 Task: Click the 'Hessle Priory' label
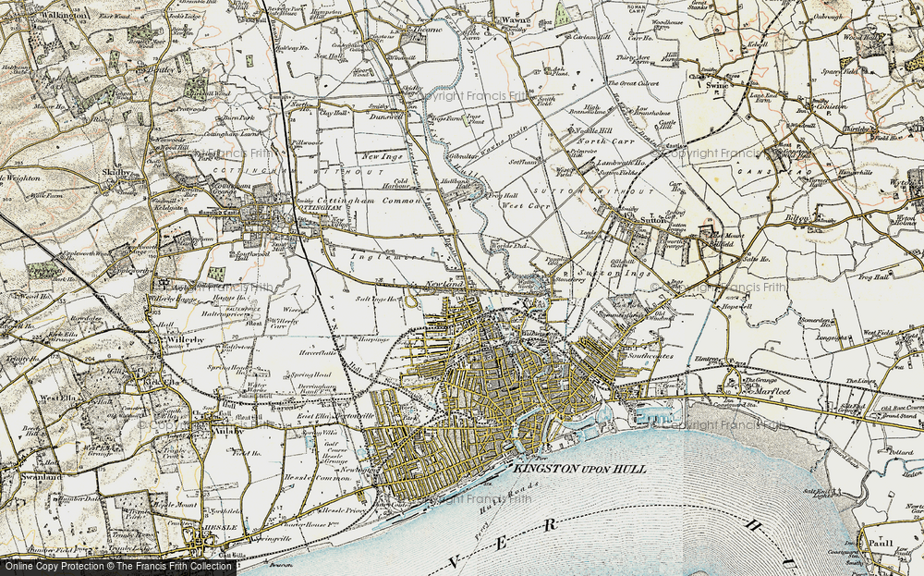(345, 510)
